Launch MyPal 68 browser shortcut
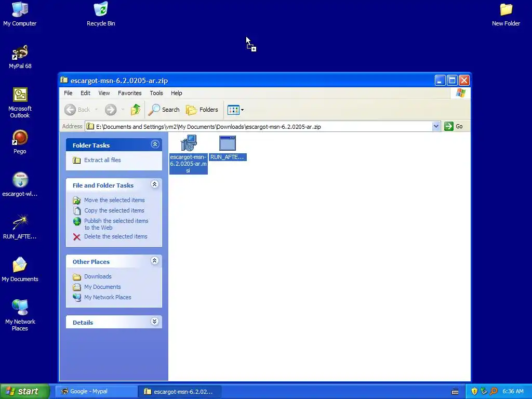 coord(20,57)
